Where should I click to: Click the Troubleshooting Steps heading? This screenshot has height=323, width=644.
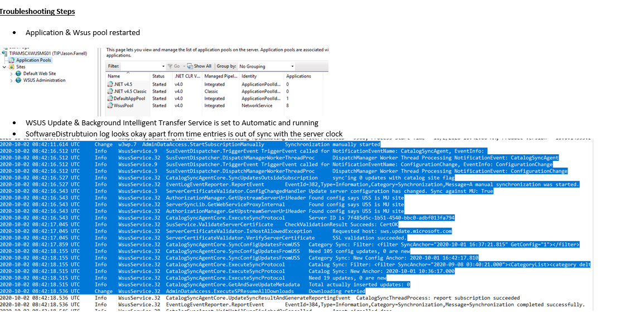pos(37,11)
